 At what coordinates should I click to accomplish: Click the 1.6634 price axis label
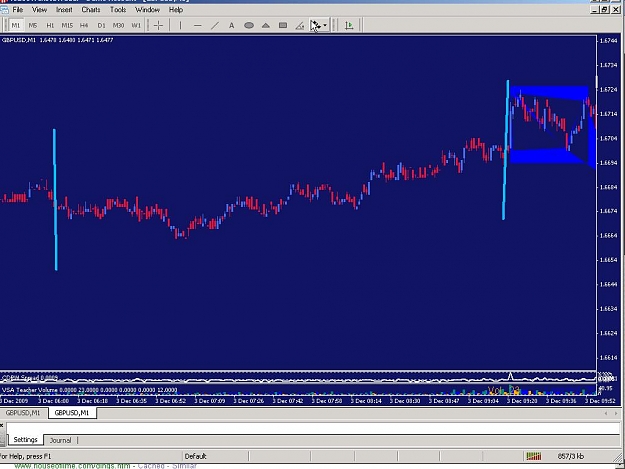pos(609,309)
